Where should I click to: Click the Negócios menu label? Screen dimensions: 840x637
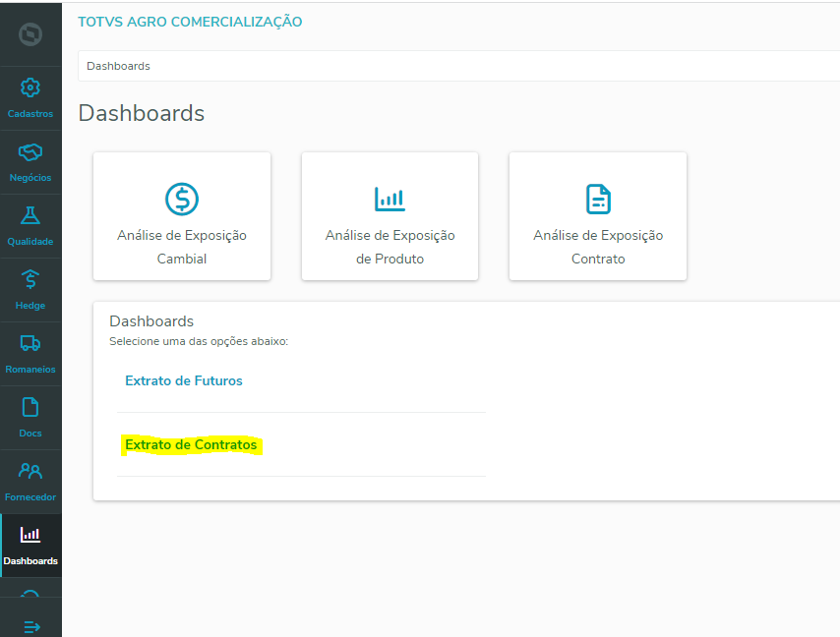click(x=30, y=178)
